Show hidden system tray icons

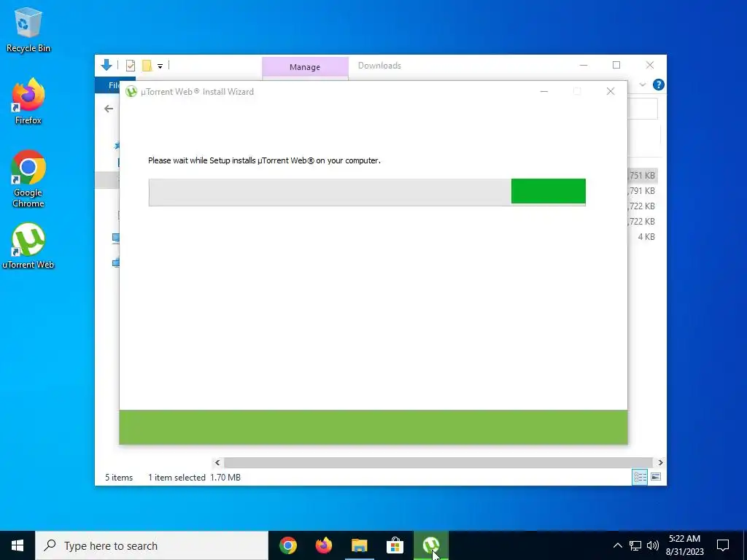click(617, 545)
